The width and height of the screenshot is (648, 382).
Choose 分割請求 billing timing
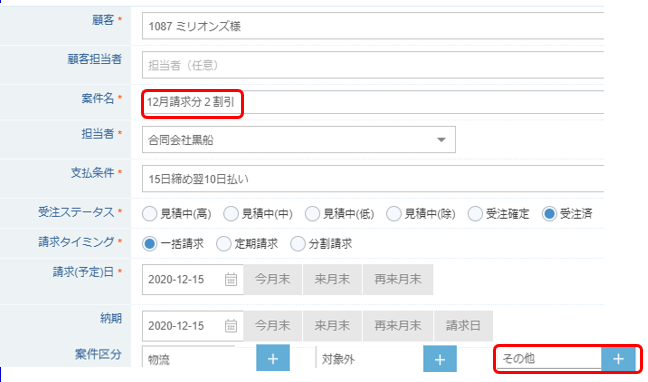coord(297,244)
